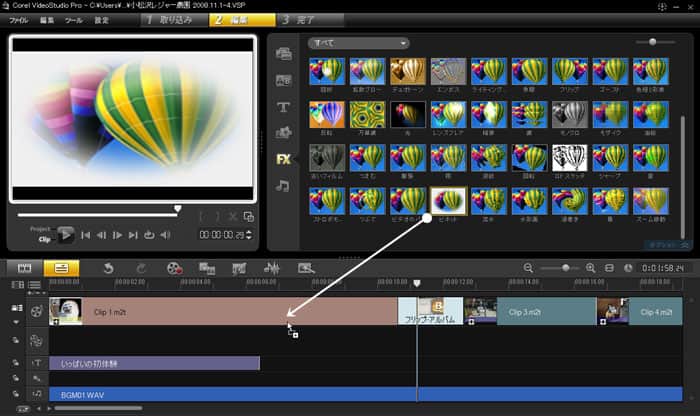The height and width of the screenshot is (416, 700).
Task: Expand ripple editing arrow below video track toggle
Action: coord(16,322)
